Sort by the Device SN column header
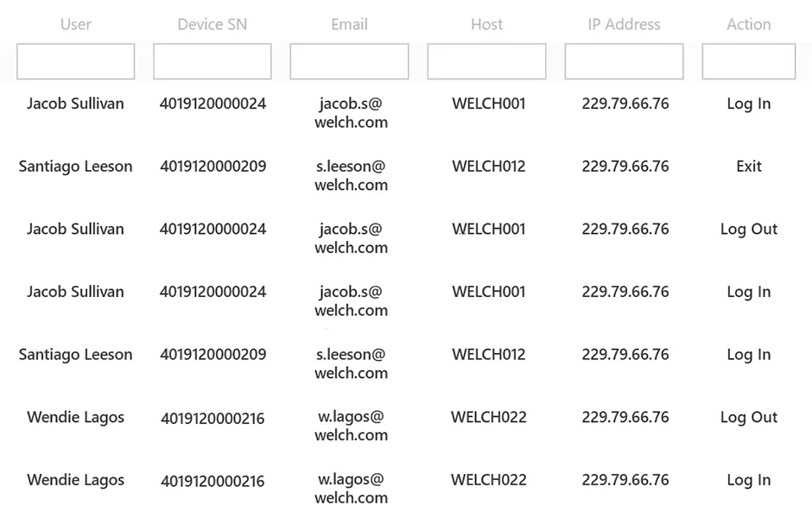 pos(213,24)
